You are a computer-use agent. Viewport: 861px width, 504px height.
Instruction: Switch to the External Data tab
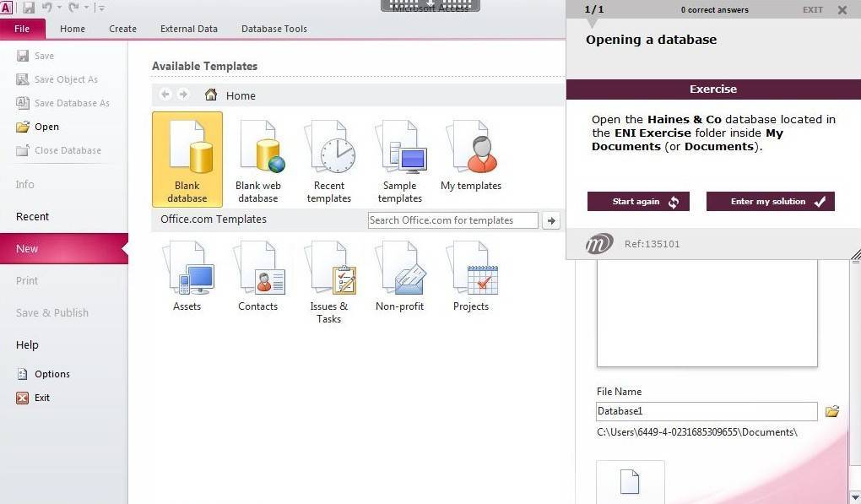[189, 29]
